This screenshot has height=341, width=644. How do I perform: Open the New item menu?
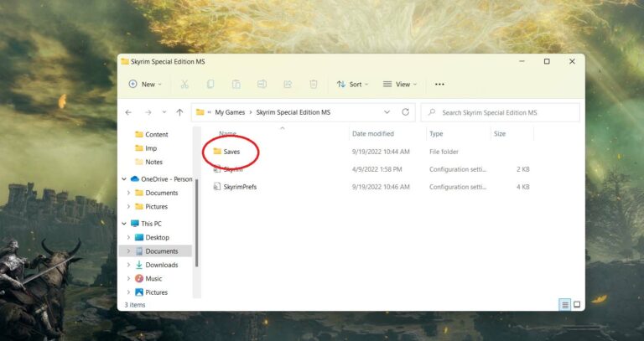click(145, 84)
